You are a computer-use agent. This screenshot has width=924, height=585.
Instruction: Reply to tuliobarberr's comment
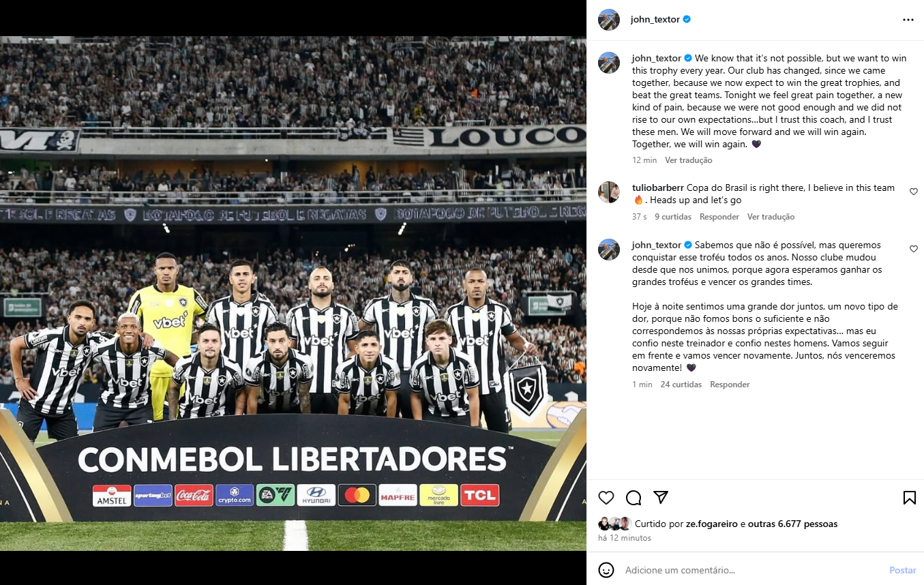[x=719, y=217]
